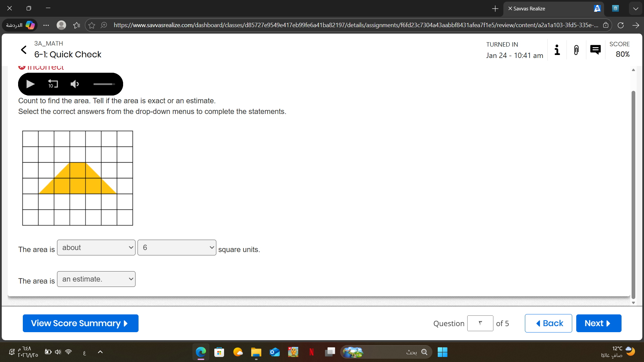Add page to favorites star
644x362 pixels.
click(x=92, y=25)
